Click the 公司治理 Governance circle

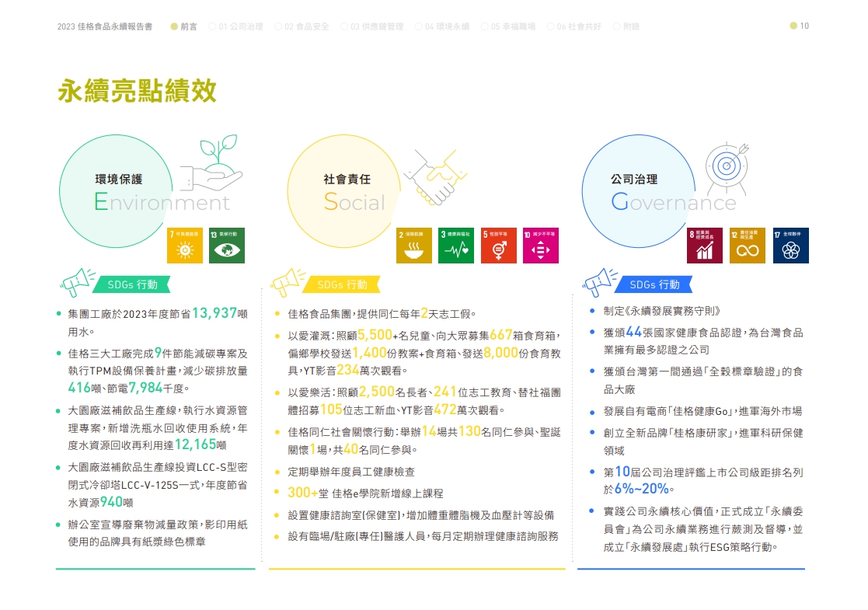(x=639, y=191)
